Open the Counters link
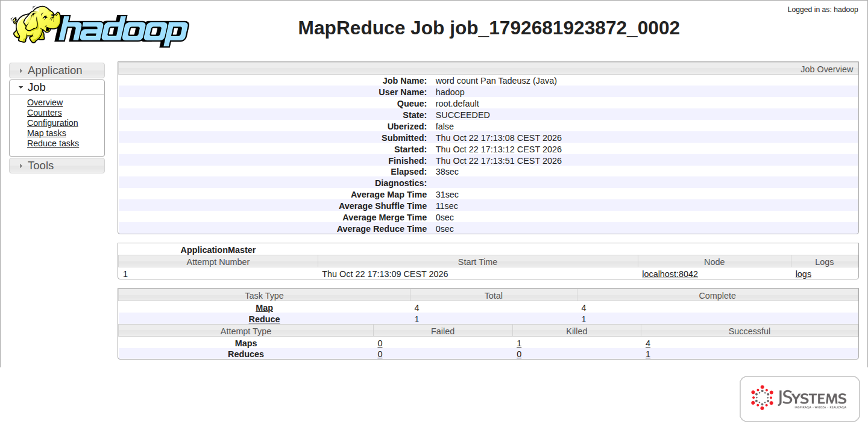The image size is (868, 430). click(x=45, y=113)
